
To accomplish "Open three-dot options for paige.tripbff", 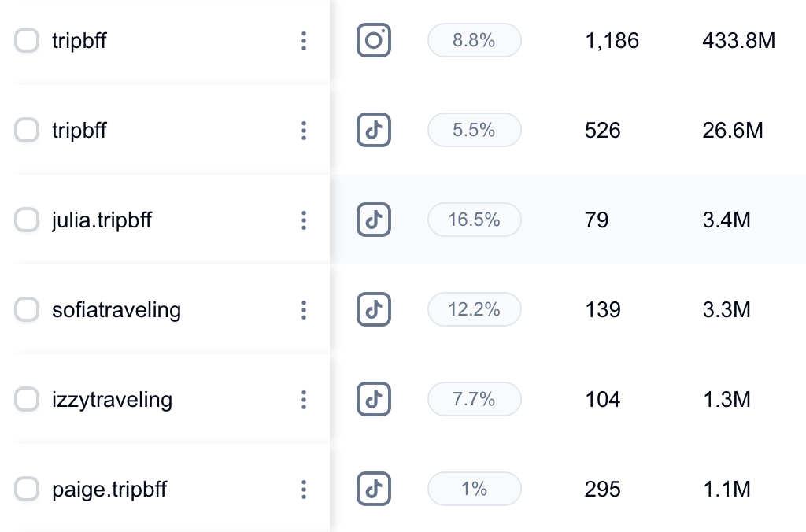I will (304, 490).
